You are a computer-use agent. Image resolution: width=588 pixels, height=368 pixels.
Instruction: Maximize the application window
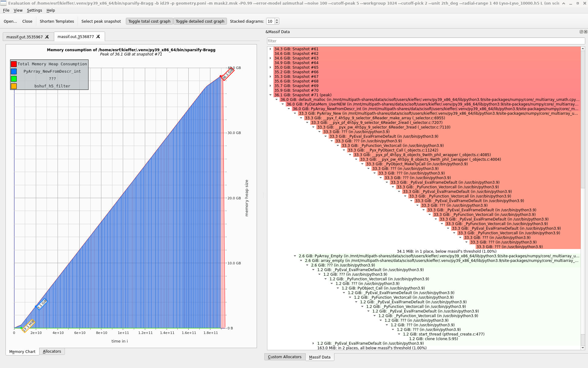coord(578,3)
